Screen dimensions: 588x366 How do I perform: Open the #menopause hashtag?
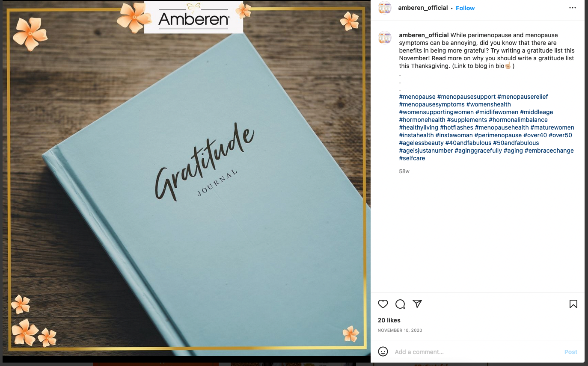pos(417,97)
